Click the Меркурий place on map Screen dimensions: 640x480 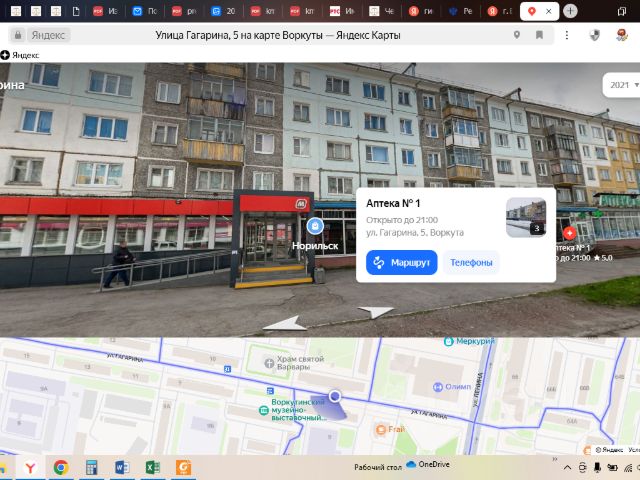pyautogui.click(x=475, y=341)
